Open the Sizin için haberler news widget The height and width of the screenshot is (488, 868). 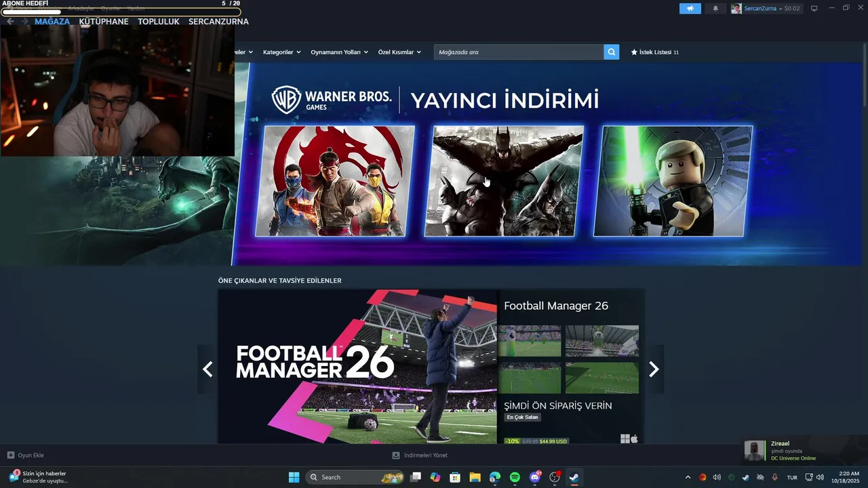coord(39,477)
